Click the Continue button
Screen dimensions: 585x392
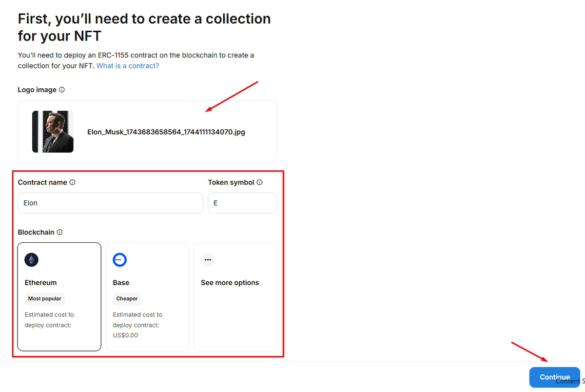click(554, 377)
